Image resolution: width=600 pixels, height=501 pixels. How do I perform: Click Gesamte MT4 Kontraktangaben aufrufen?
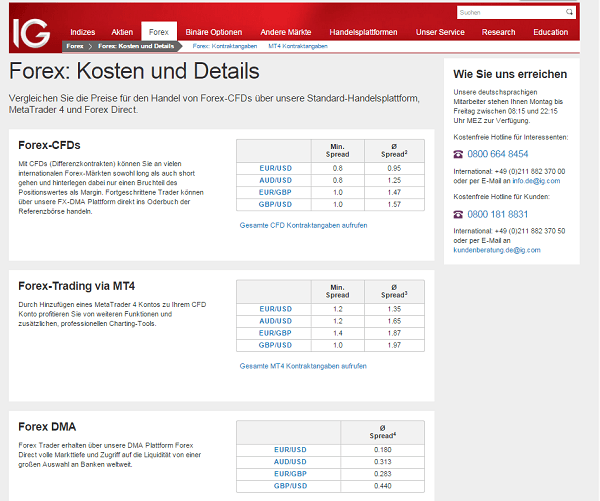click(x=303, y=366)
